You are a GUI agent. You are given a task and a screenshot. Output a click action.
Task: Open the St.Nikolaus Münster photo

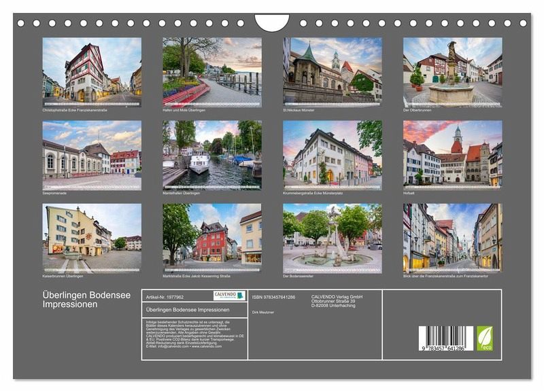tap(333, 72)
